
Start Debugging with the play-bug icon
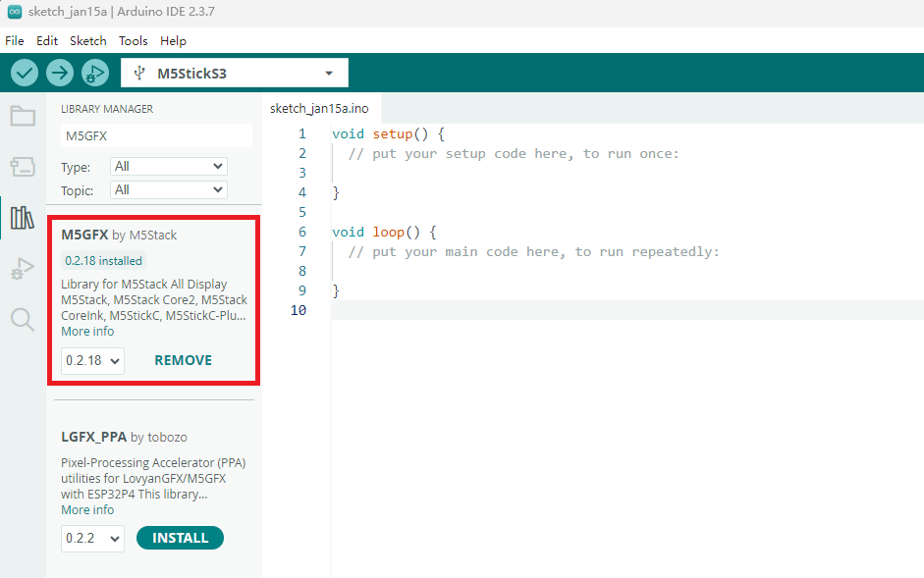pos(95,73)
